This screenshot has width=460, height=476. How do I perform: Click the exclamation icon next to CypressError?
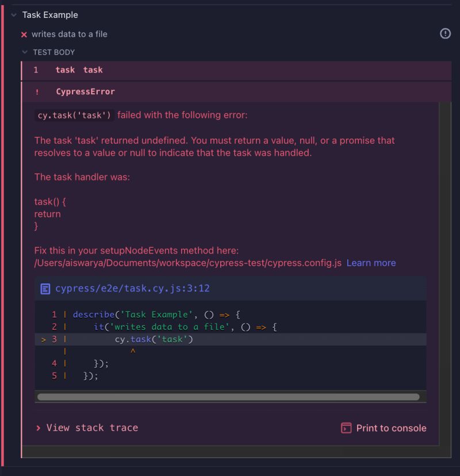click(37, 91)
